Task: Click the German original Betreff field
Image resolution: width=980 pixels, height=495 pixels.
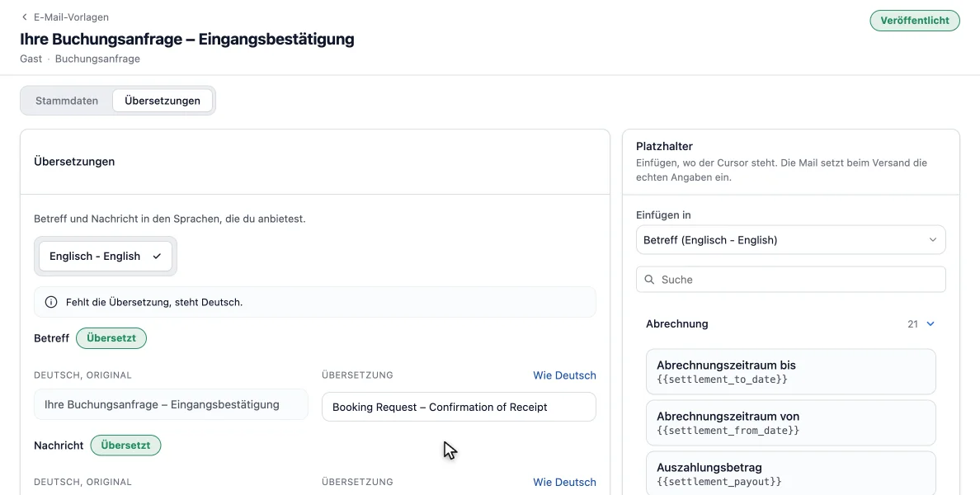Action: (171, 404)
